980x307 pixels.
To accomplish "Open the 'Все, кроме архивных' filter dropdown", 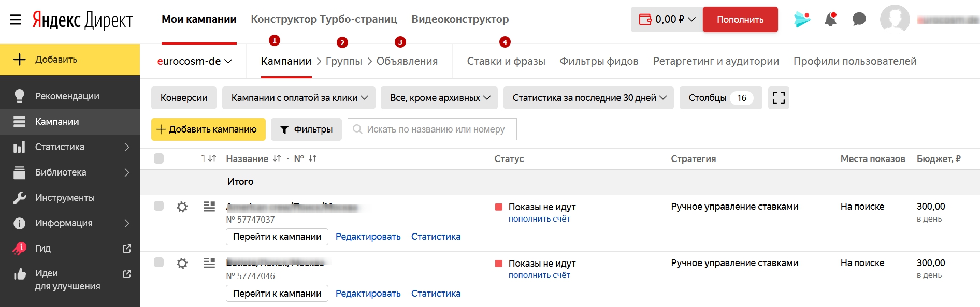I will [x=439, y=98].
